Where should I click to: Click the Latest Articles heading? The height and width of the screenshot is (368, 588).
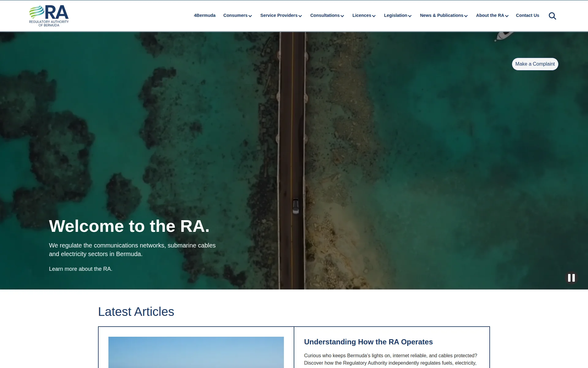(x=136, y=312)
